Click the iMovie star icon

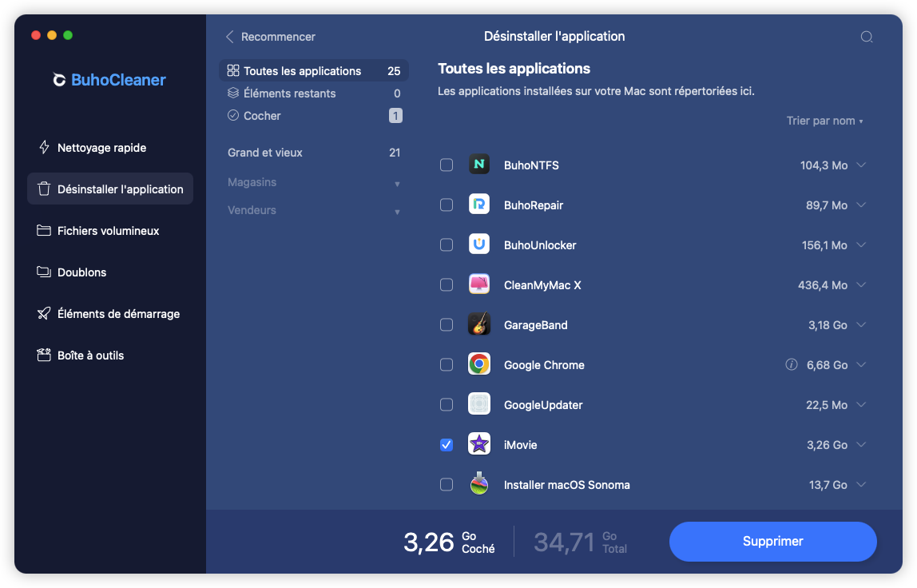click(x=479, y=445)
